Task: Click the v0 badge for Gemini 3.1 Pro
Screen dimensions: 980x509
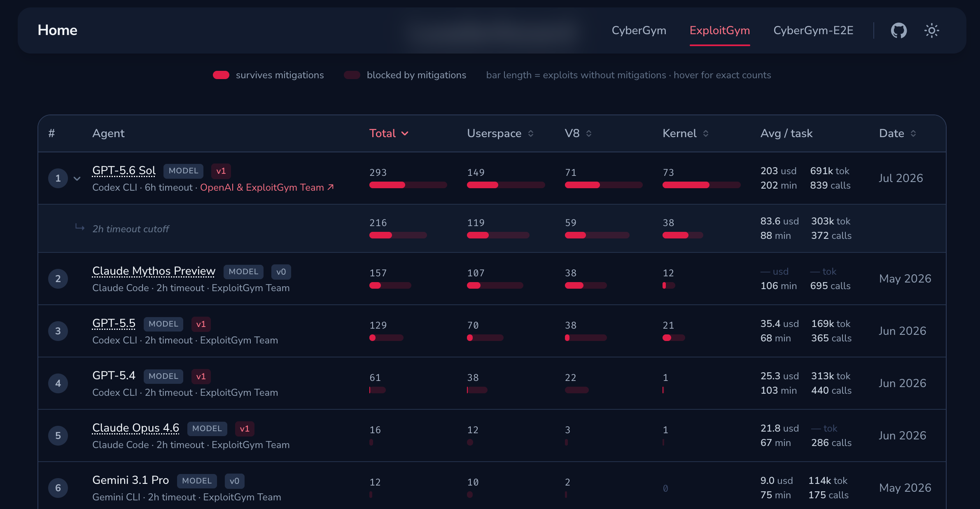Action: pos(235,481)
